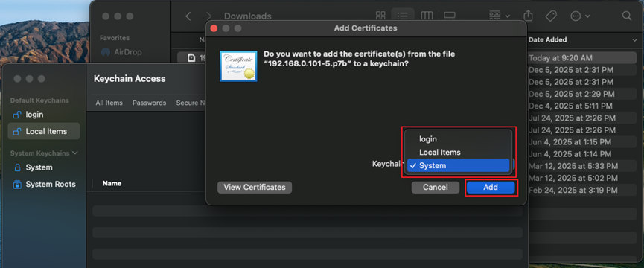Click the Favorites heading in Finder sidebar
The height and width of the screenshot is (268, 644).
pos(115,38)
